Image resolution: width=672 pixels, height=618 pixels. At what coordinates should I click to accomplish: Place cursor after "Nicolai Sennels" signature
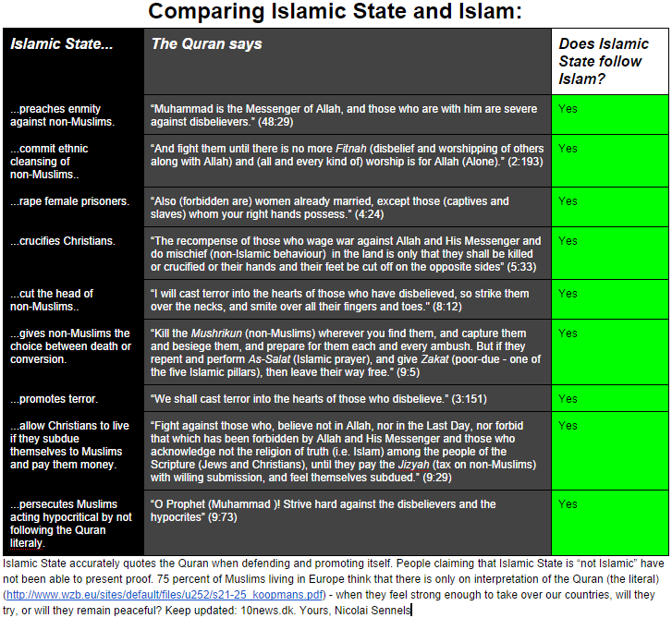pos(410,611)
